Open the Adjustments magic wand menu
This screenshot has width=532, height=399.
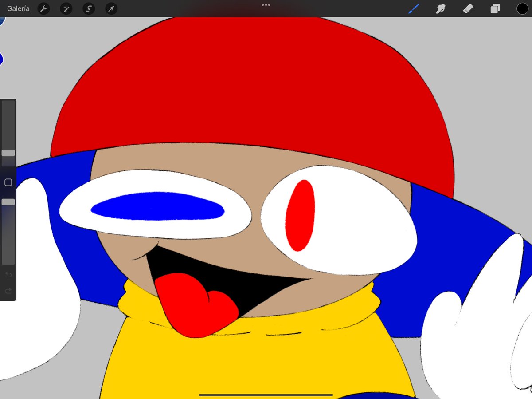[x=66, y=8]
